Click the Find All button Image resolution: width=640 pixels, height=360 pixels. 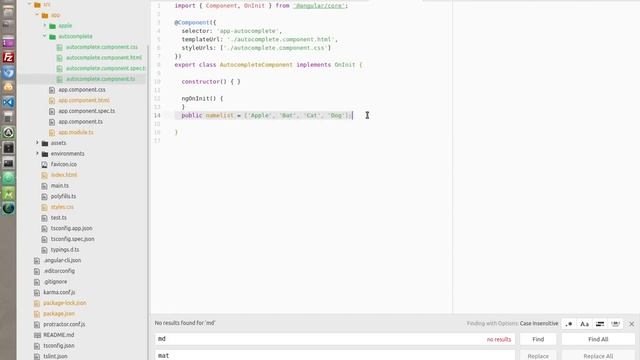click(598, 339)
